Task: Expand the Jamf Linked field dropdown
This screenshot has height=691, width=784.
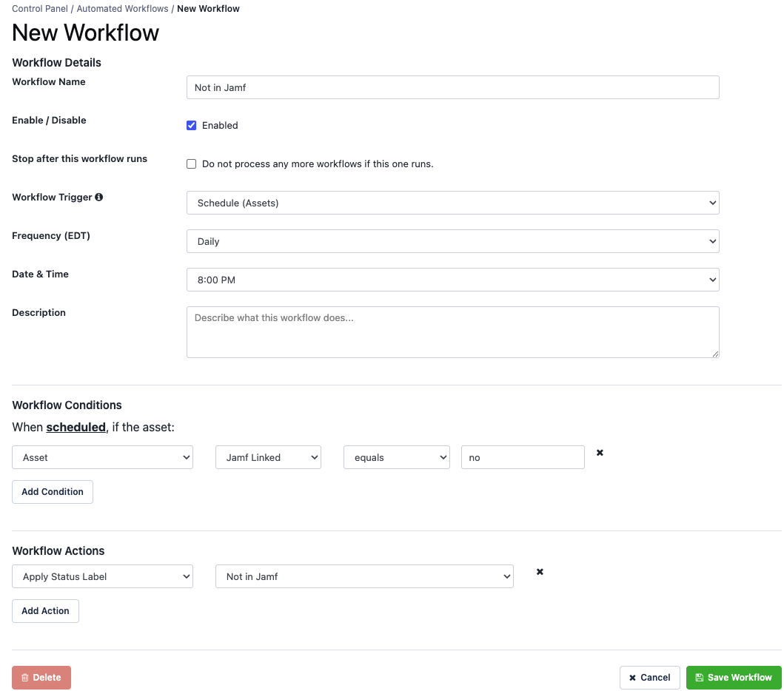Action: [268, 457]
